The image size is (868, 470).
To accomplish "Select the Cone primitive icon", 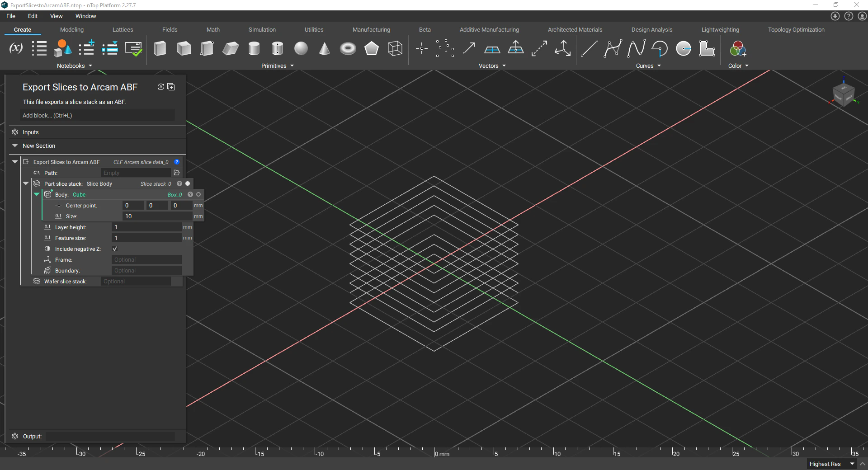I will [325, 48].
